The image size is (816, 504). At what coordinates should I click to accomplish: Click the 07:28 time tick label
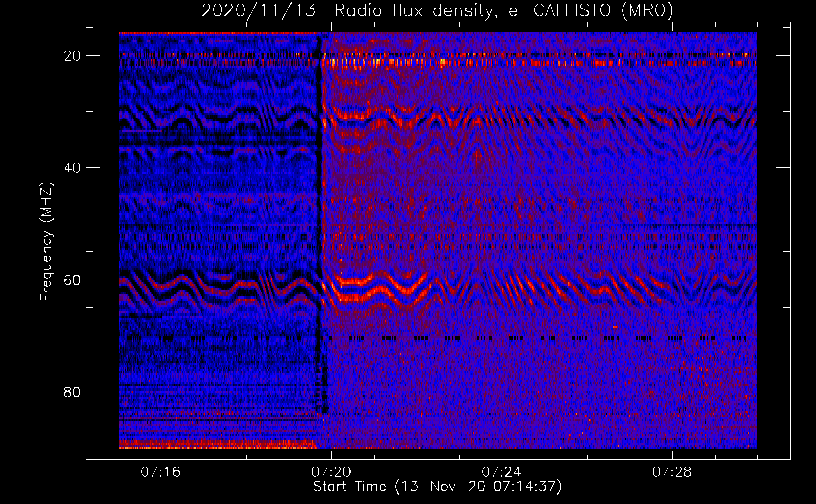[x=672, y=472]
